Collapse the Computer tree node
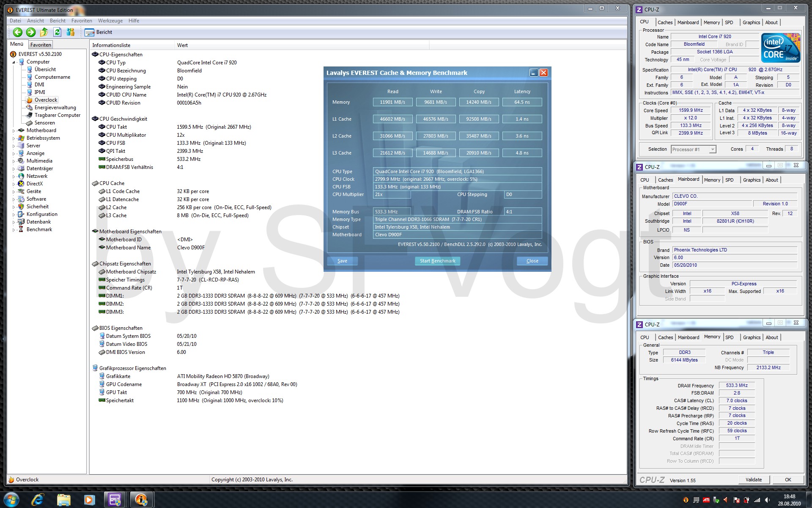The width and height of the screenshot is (812, 508). click(14, 62)
